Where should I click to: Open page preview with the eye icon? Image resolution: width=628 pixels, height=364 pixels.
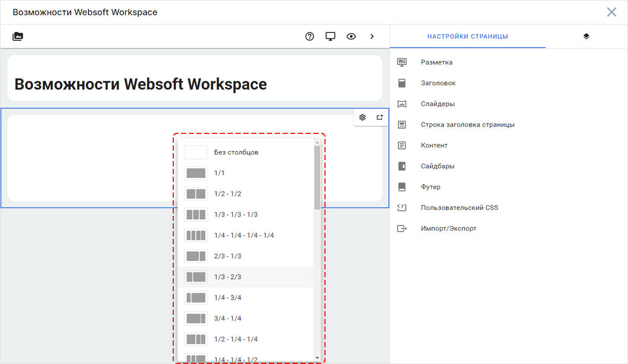(x=351, y=36)
